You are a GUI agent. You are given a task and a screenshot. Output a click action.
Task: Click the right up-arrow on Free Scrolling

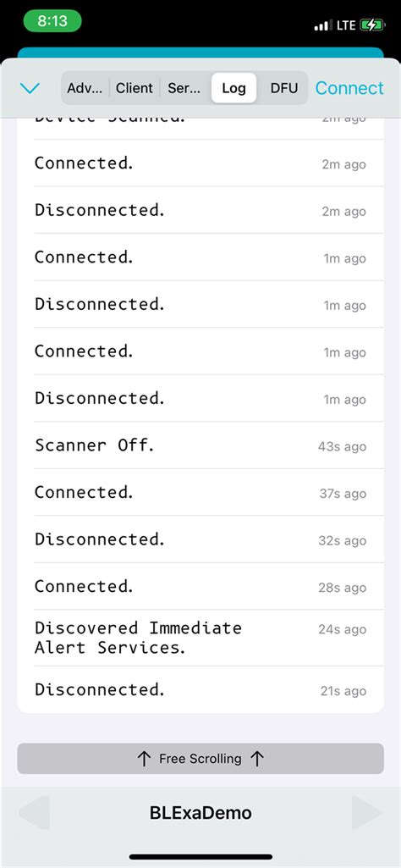click(x=257, y=759)
